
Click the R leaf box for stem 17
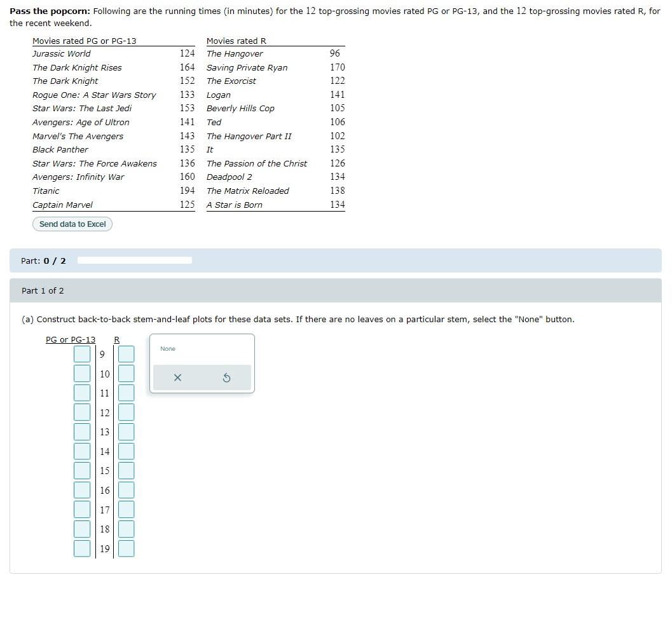tap(126, 509)
